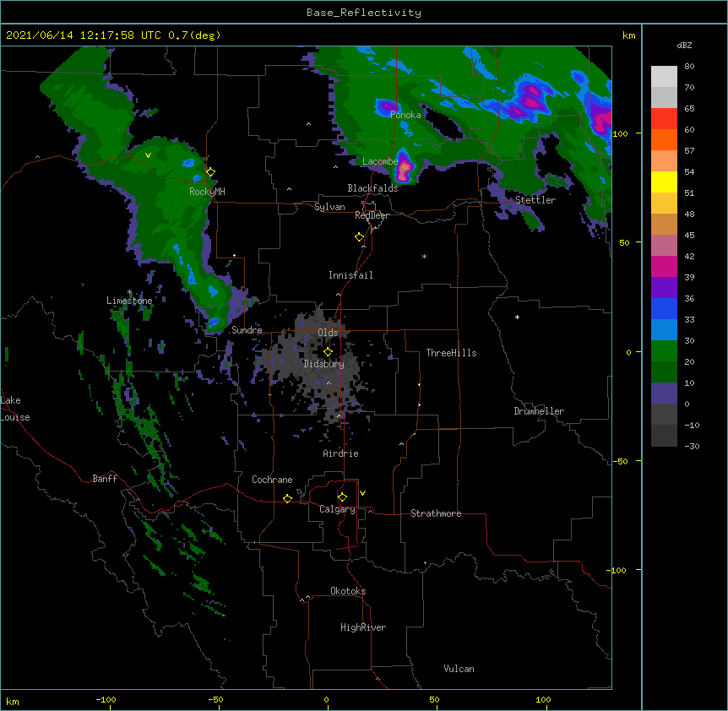This screenshot has width=728, height=711.
Task: Click the 80 value in dBZ legend
Action: [689, 67]
